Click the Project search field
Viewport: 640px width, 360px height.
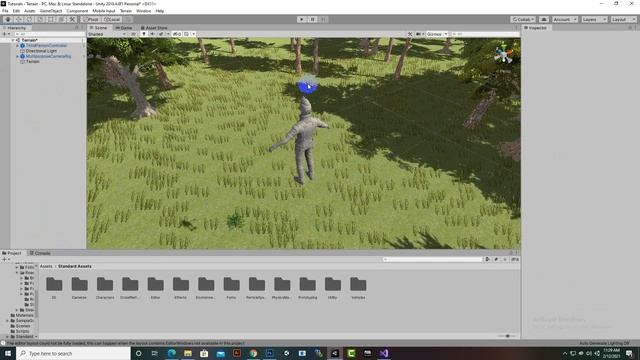pos(433,260)
